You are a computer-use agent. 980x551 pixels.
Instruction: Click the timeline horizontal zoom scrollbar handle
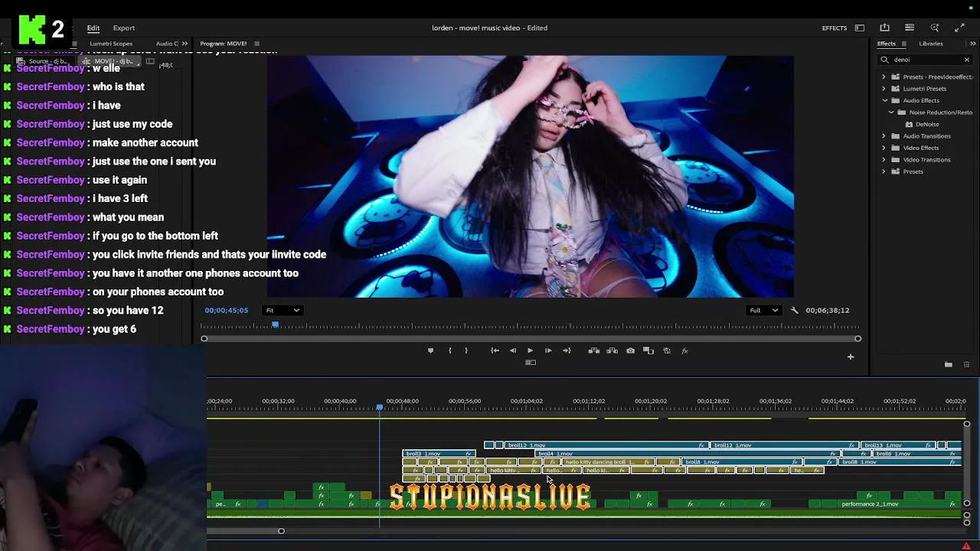pos(281,531)
